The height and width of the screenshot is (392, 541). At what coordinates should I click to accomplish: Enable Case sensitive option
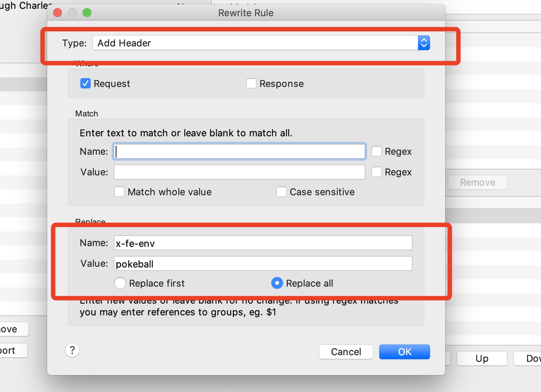point(282,192)
